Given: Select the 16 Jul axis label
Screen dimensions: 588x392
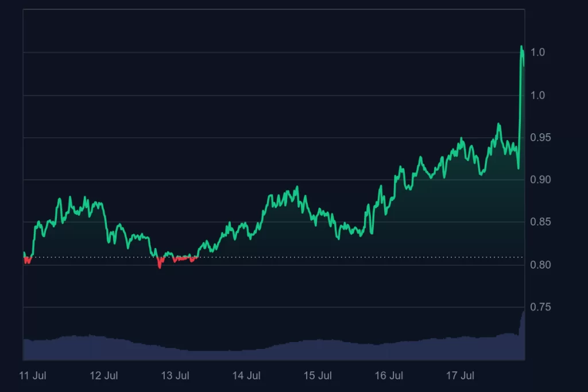Looking at the screenshot, I should 389,376.
